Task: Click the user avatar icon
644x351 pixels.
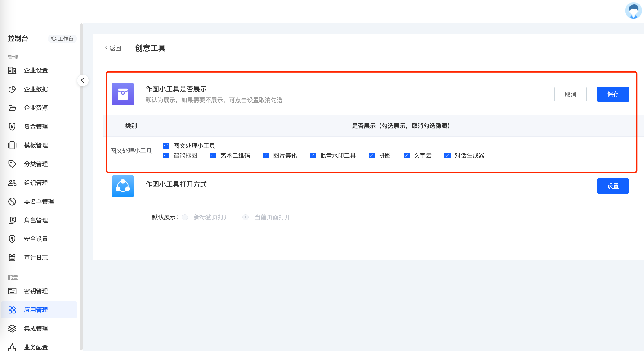Action: tap(633, 11)
